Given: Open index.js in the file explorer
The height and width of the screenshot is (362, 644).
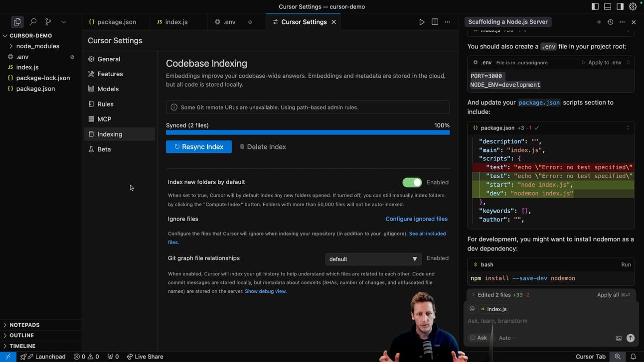Looking at the screenshot, I should pos(41,67).
